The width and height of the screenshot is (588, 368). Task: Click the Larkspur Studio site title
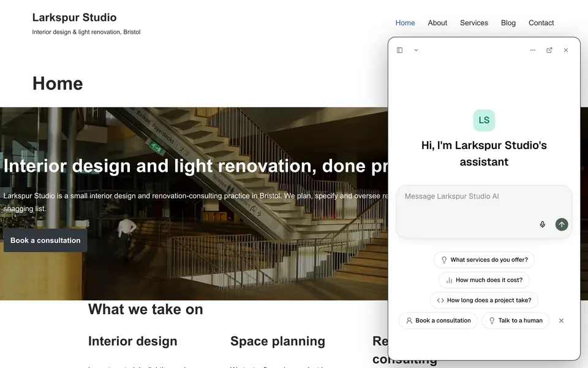click(74, 17)
